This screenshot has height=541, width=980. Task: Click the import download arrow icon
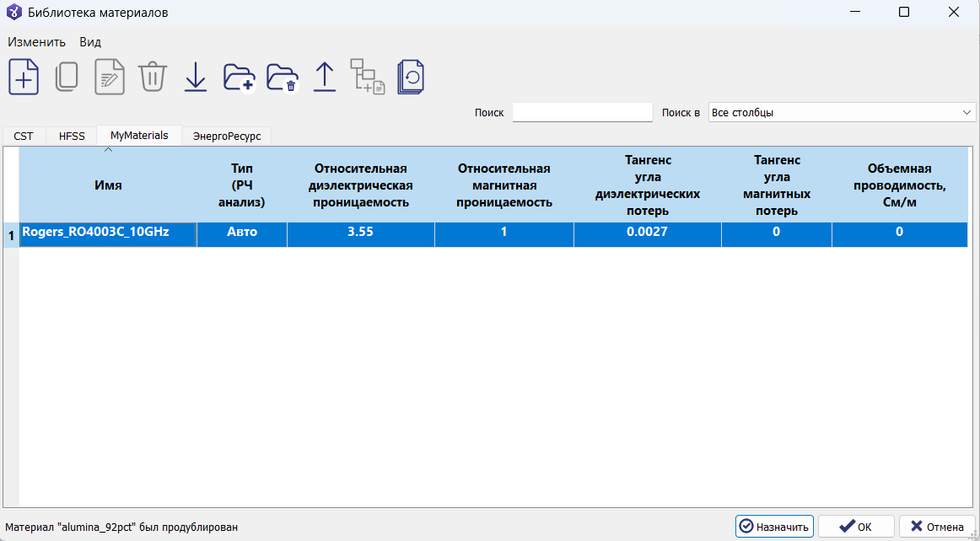point(196,77)
